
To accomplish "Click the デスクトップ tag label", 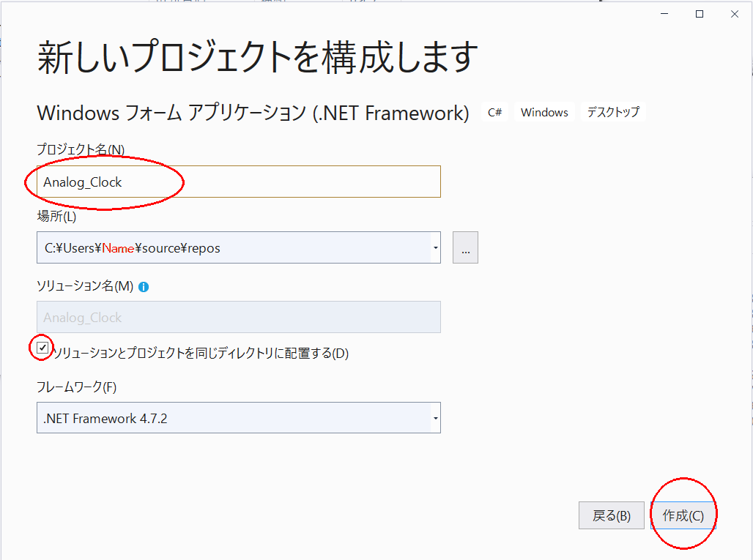I will point(613,112).
